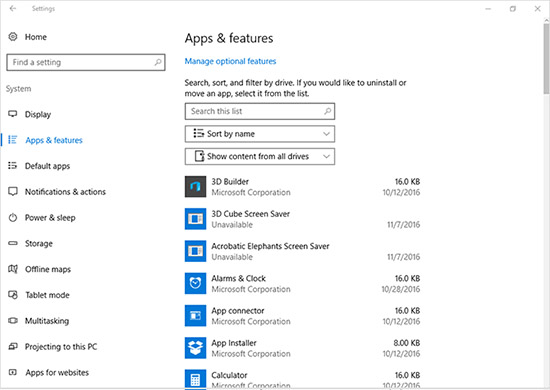Screen dimensions: 550x390
Task: Click the System section heading
Action: tap(19, 89)
